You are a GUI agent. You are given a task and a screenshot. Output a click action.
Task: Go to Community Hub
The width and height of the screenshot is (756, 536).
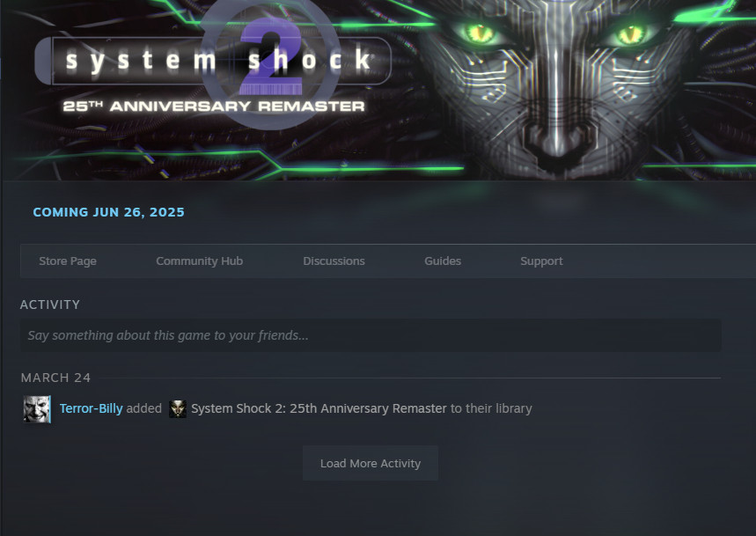point(199,261)
